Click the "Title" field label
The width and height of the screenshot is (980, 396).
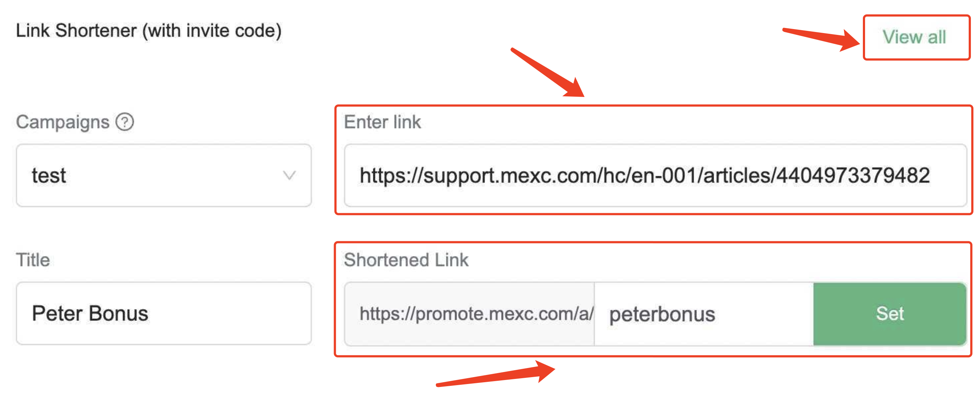[x=33, y=260]
